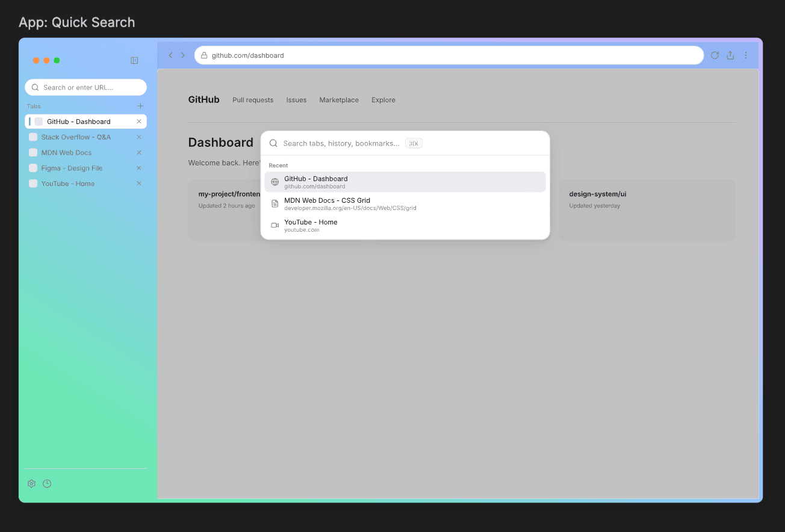The image size is (785, 532).
Task: Navigate forward with the forward arrow
Action: pos(183,55)
